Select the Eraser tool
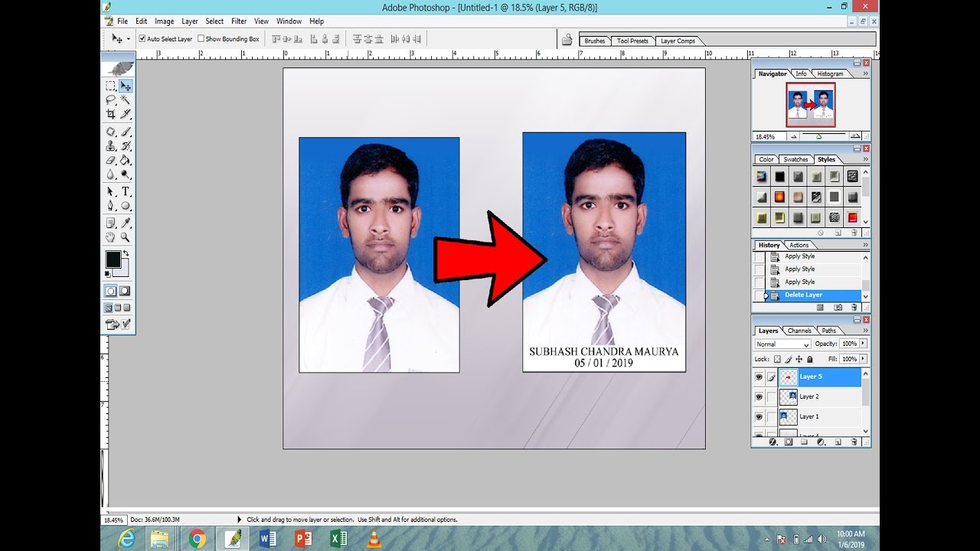 click(x=111, y=161)
